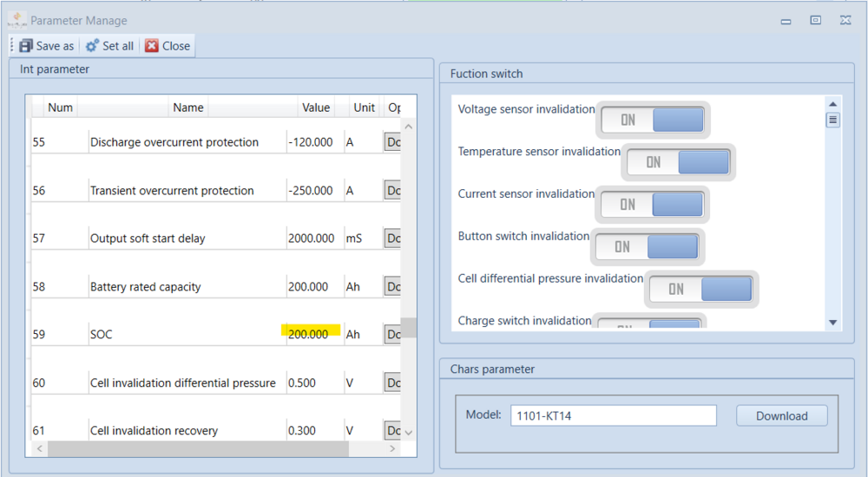Viewport: 868px width, 477px height.
Task: Maximize the Parameter Manage window
Action: click(x=816, y=20)
